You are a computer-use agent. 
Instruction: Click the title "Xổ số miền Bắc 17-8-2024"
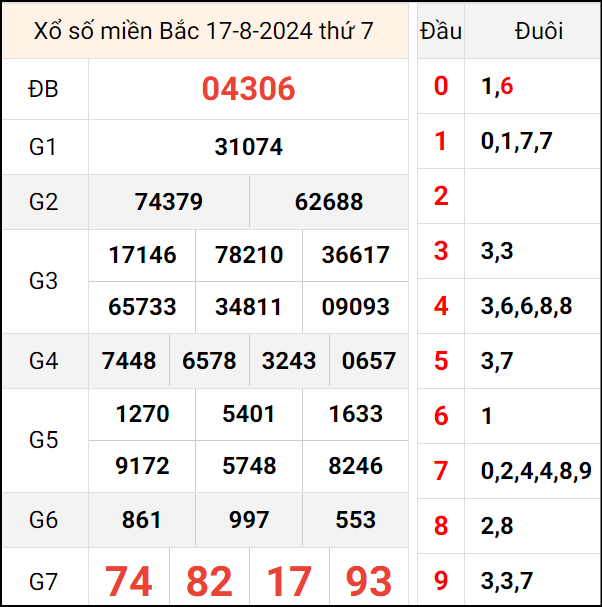click(x=204, y=31)
